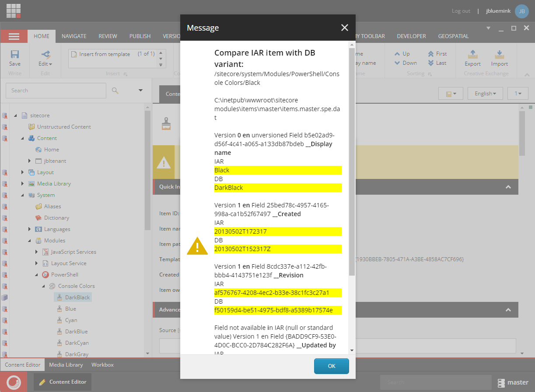The image size is (535, 392).
Task: Switch to the NAVIGATE ribbon tab
Action: (x=73, y=36)
